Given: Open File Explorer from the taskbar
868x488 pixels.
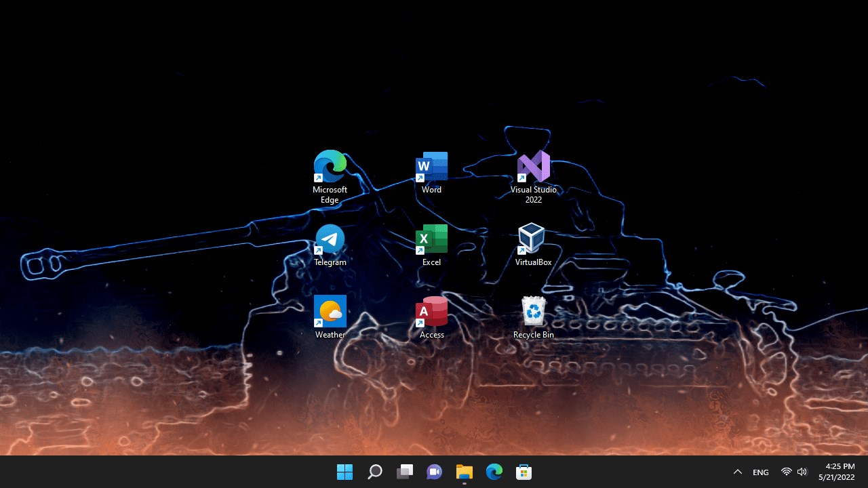Looking at the screenshot, I should pos(464,471).
